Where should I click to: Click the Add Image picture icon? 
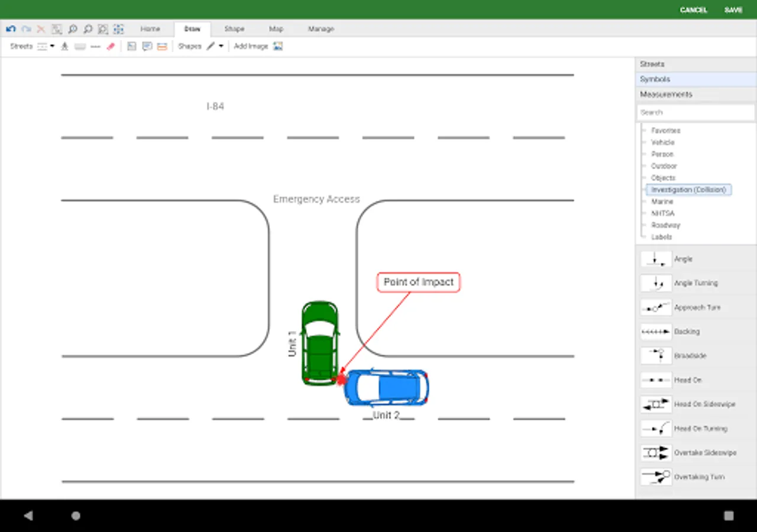coord(278,46)
